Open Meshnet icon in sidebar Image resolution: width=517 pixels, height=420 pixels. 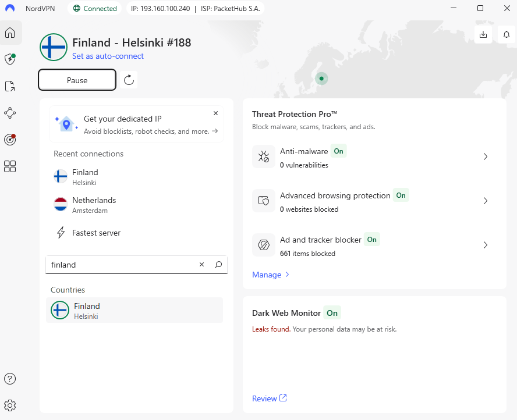10,113
